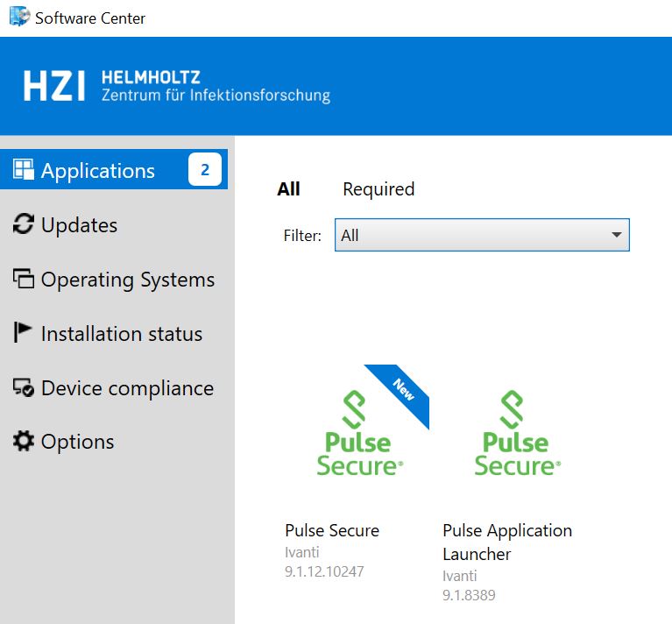Click the Applications count badge showing 2
Screen dimensions: 672x624
tap(205, 170)
